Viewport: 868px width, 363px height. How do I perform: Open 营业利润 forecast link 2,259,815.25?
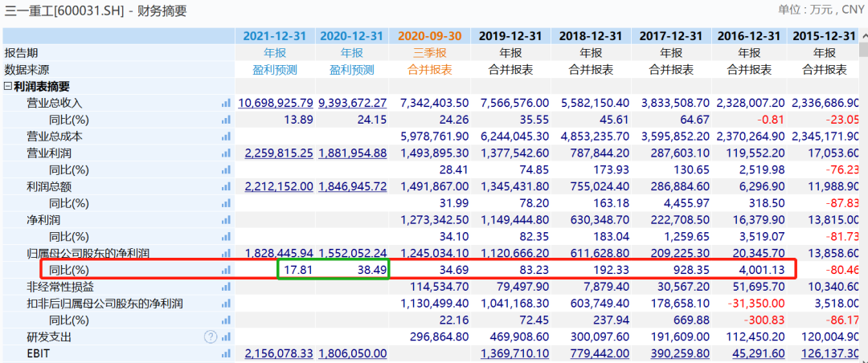point(279,153)
